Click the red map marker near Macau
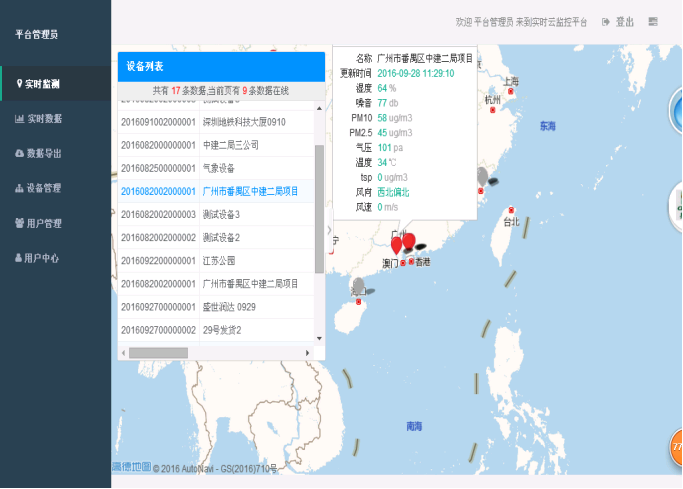Viewport: 683px width, 489px height. pos(396,245)
